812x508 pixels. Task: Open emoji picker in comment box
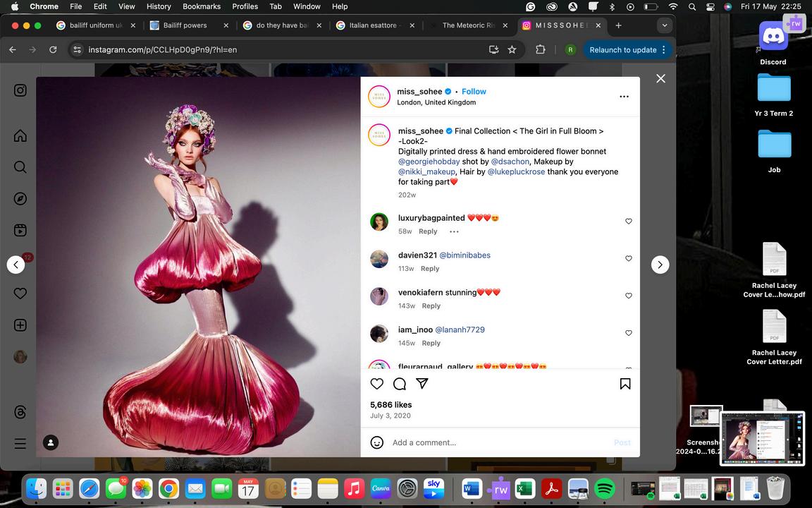377,442
